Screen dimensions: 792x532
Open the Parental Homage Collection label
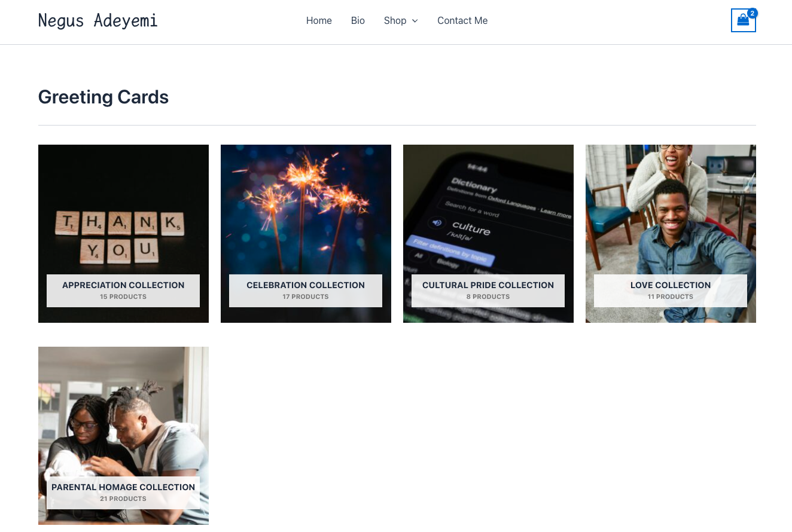point(123,487)
